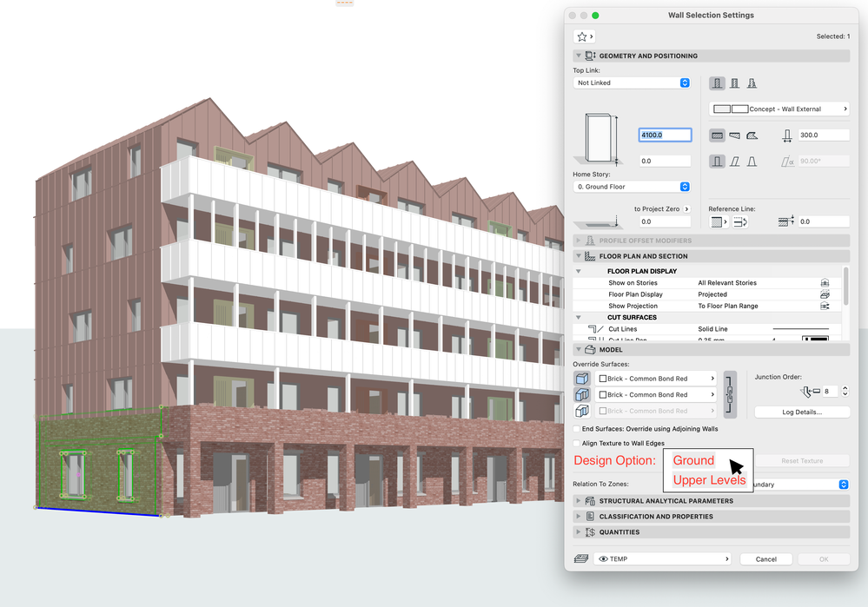This screenshot has height=607, width=868.
Task: Open Reference Line location picker
Action: [x=719, y=222]
